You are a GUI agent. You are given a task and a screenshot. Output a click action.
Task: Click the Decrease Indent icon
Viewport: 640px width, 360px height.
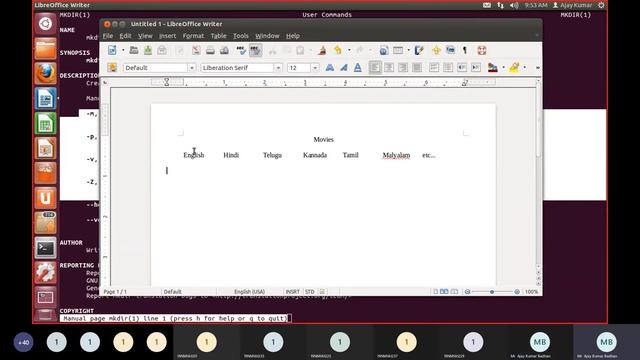(x=462, y=67)
